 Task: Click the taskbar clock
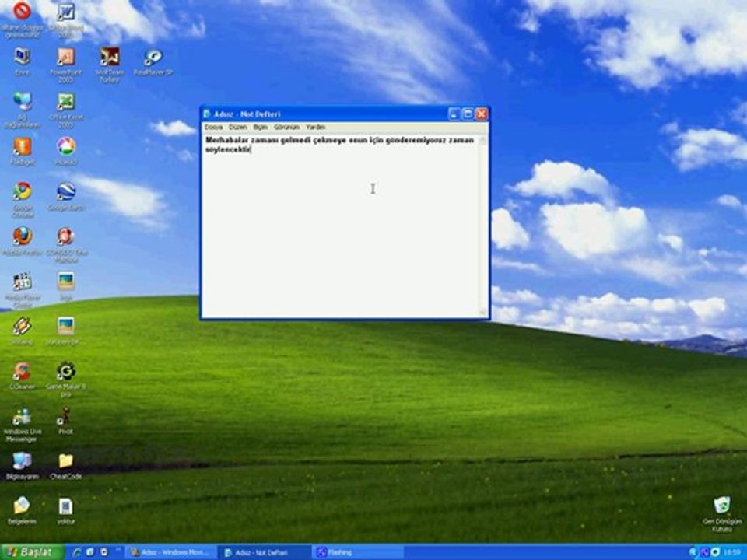[x=733, y=552]
